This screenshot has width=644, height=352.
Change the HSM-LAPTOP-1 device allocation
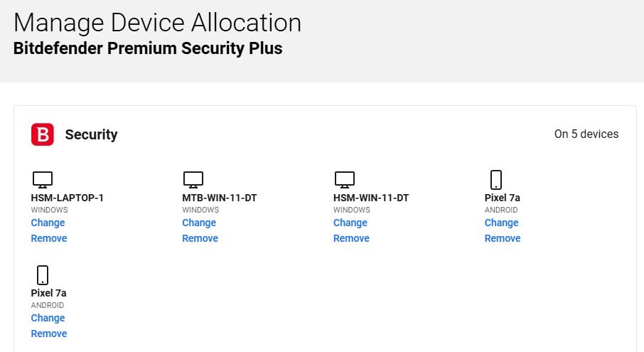pyautogui.click(x=48, y=223)
